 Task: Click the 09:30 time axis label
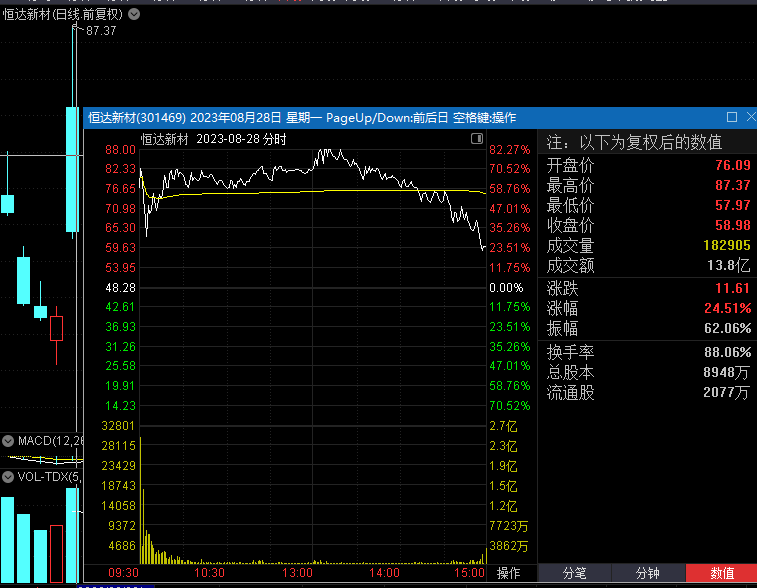coord(123,573)
